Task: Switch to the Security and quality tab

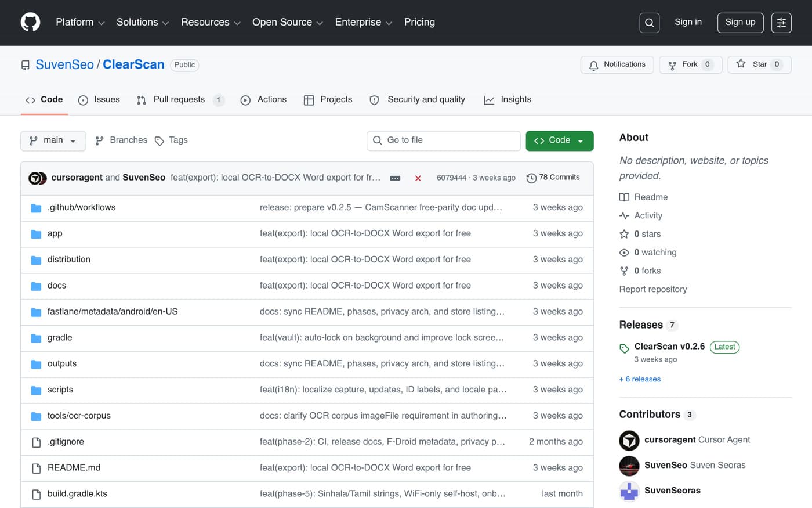Action: 418,100
